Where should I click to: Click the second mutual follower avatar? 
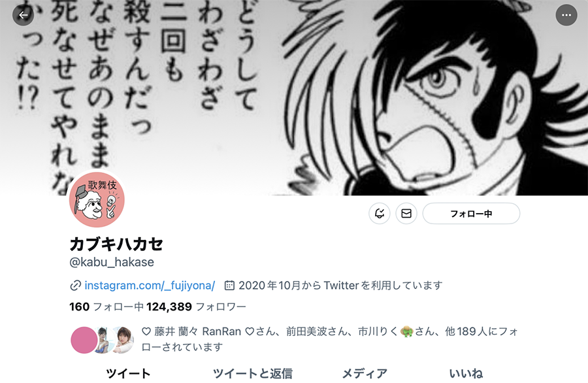(103, 340)
